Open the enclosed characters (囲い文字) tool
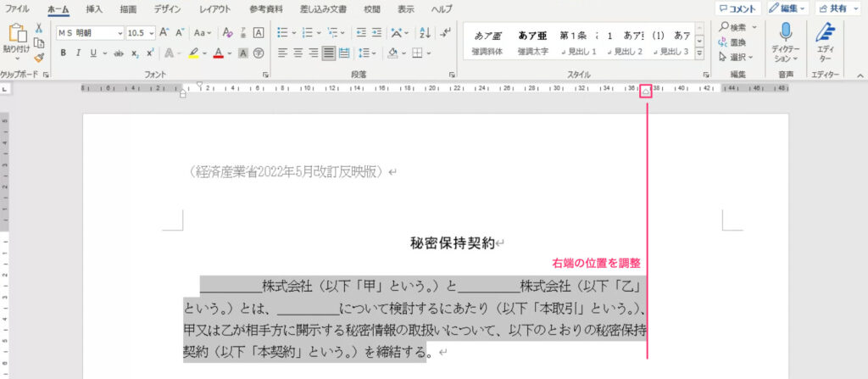Viewport: 868px width, 379px height. [x=258, y=53]
